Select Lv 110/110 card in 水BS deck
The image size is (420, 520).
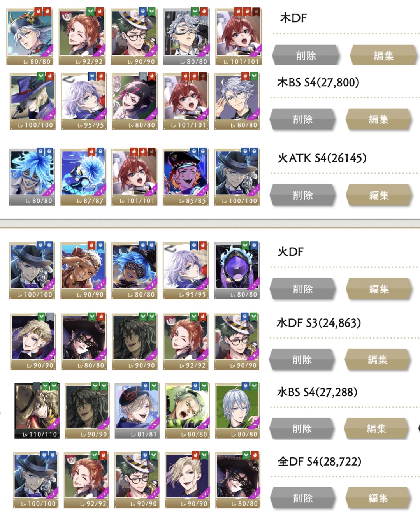pos(37,411)
